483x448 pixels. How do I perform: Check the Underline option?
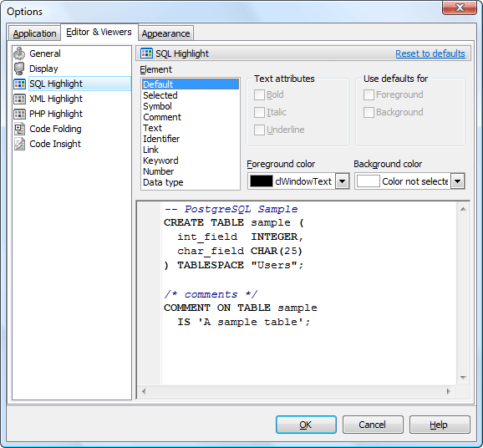point(259,130)
